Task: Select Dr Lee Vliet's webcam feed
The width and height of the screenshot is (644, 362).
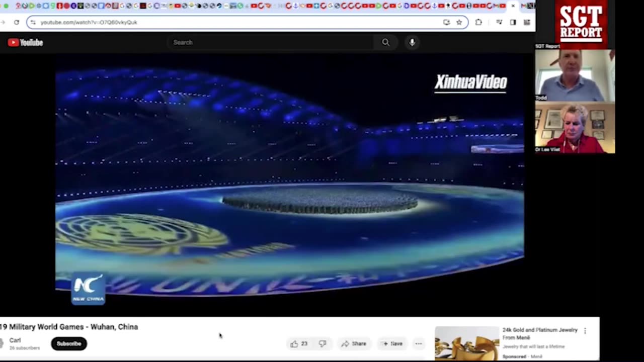Action: tap(575, 128)
